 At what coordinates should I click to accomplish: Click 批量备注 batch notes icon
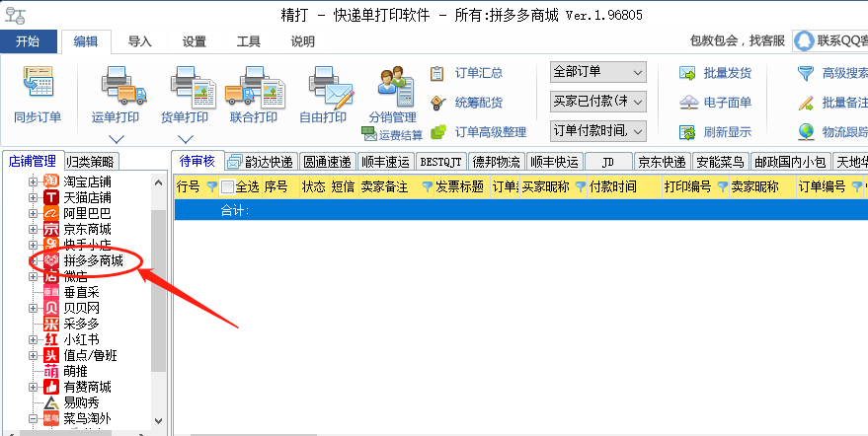(x=806, y=103)
